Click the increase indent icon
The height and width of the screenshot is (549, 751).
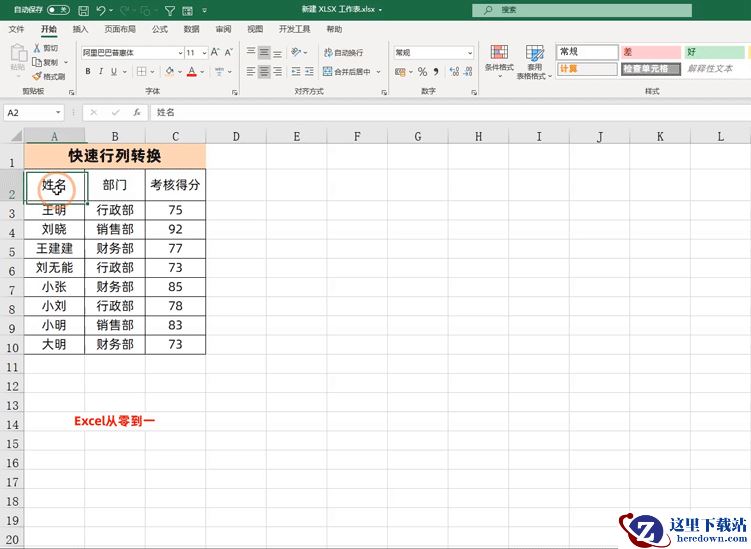click(x=309, y=71)
